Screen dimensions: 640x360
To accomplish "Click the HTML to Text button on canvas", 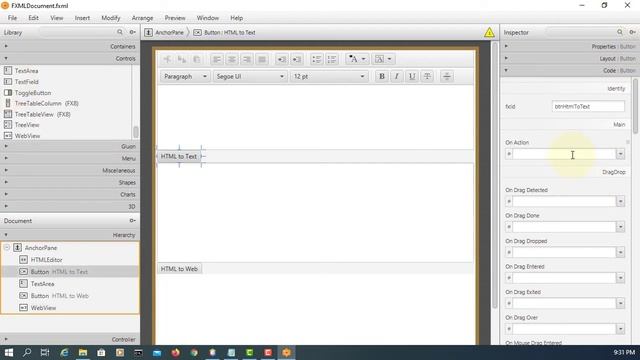I will click(x=179, y=156).
